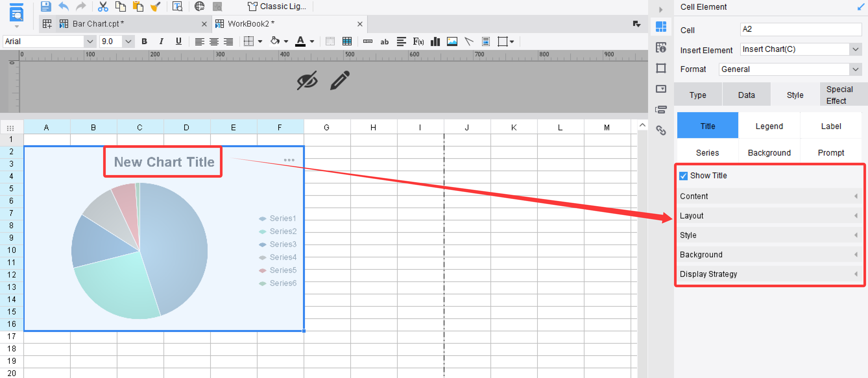Click the font color A icon
868x378 pixels.
[x=300, y=41]
